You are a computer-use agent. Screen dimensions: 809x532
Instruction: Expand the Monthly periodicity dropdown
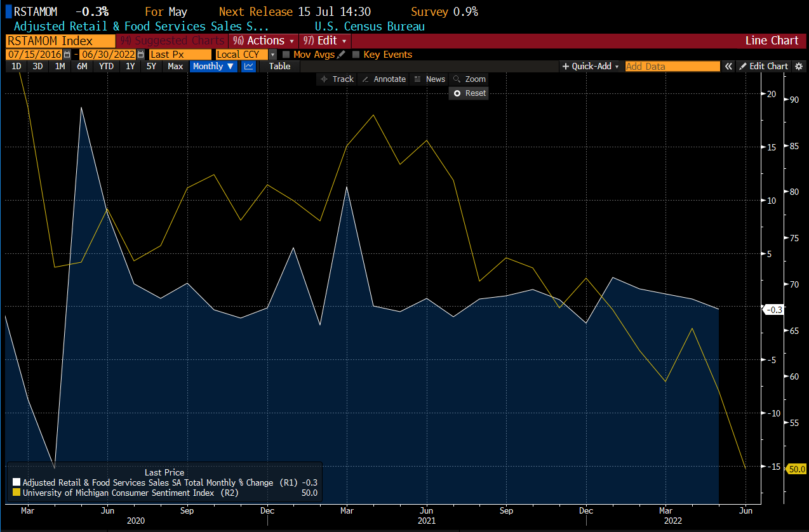pyautogui.click(x=213, y=67)
